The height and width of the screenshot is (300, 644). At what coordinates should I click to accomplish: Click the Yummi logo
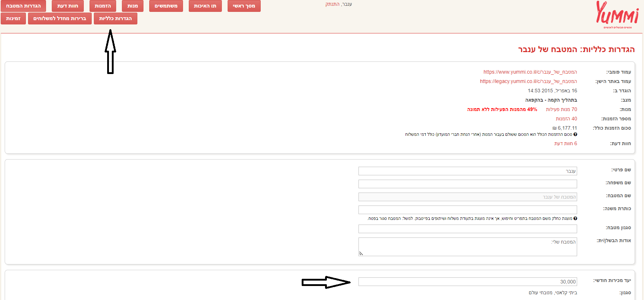click(x=617, y=14)
